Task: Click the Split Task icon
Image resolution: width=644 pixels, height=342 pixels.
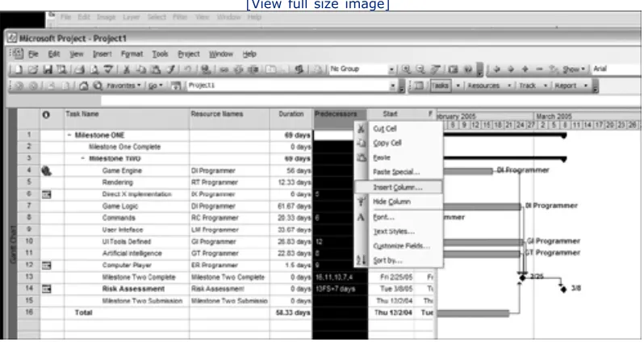Action: pos(253,69)
